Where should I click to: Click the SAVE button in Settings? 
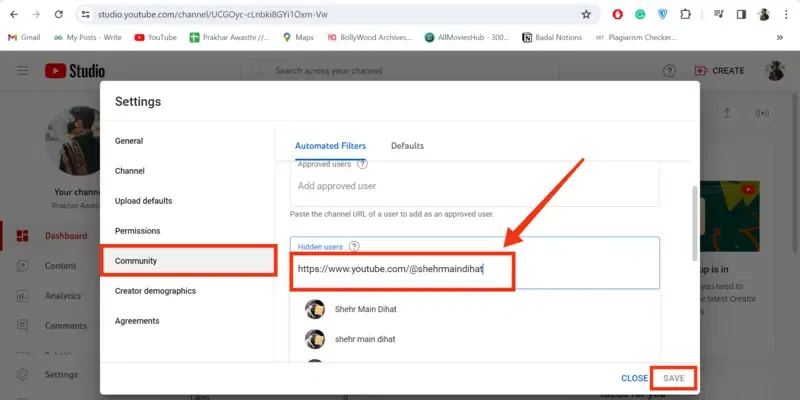pos(673,379)
